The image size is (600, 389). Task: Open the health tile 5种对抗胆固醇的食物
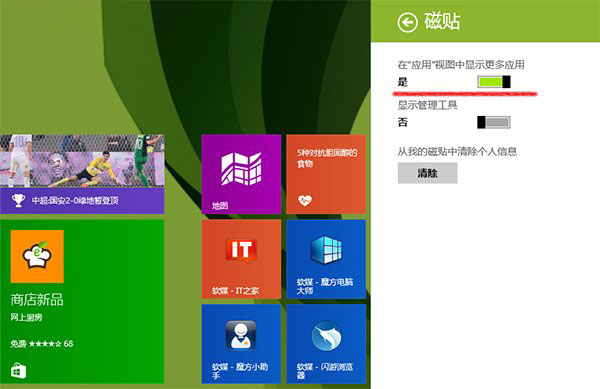pos(326,174)
